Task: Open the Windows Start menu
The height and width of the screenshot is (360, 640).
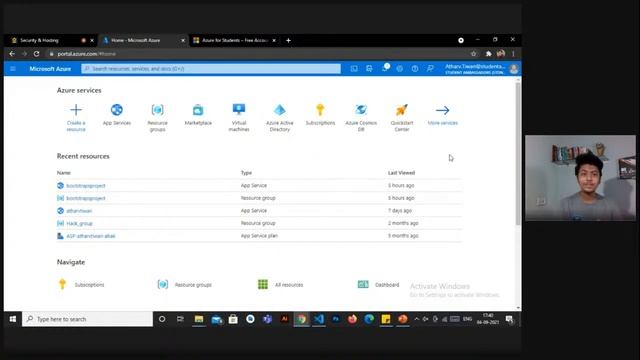Action: (13, 319)
